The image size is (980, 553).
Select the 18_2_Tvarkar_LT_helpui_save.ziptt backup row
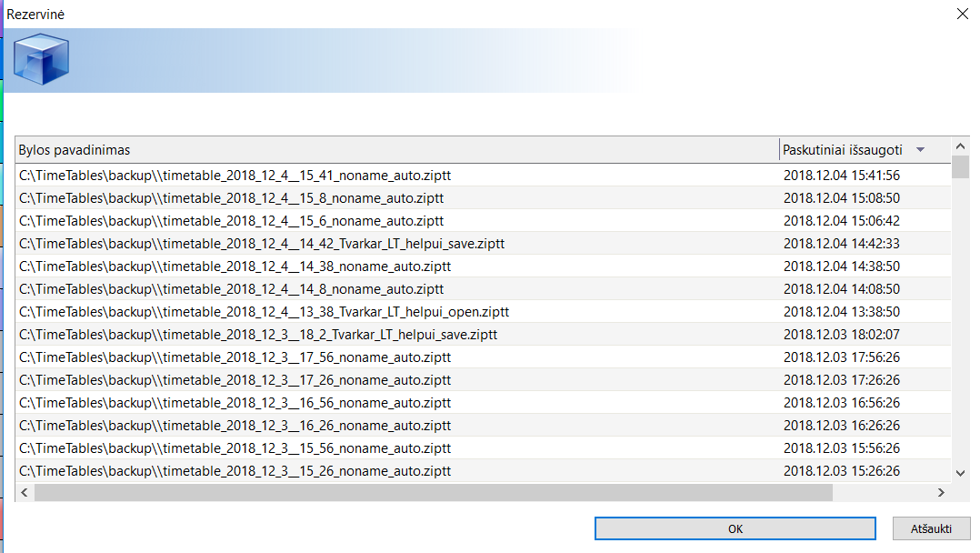257,335
